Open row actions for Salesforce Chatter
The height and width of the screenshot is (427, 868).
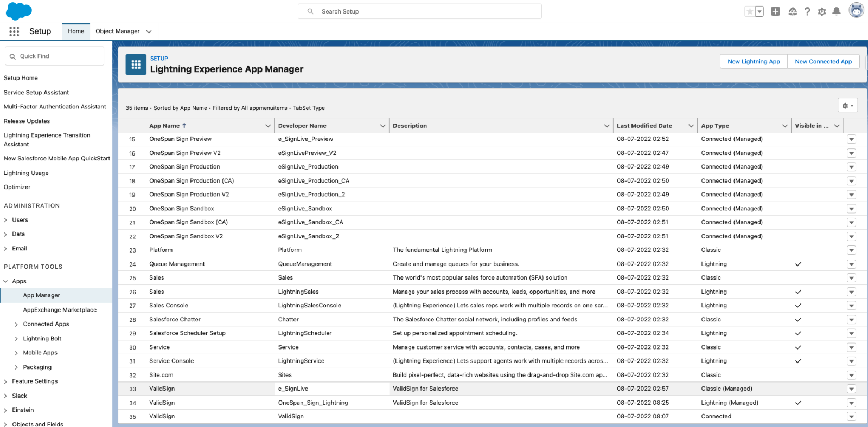coord(851,320)
